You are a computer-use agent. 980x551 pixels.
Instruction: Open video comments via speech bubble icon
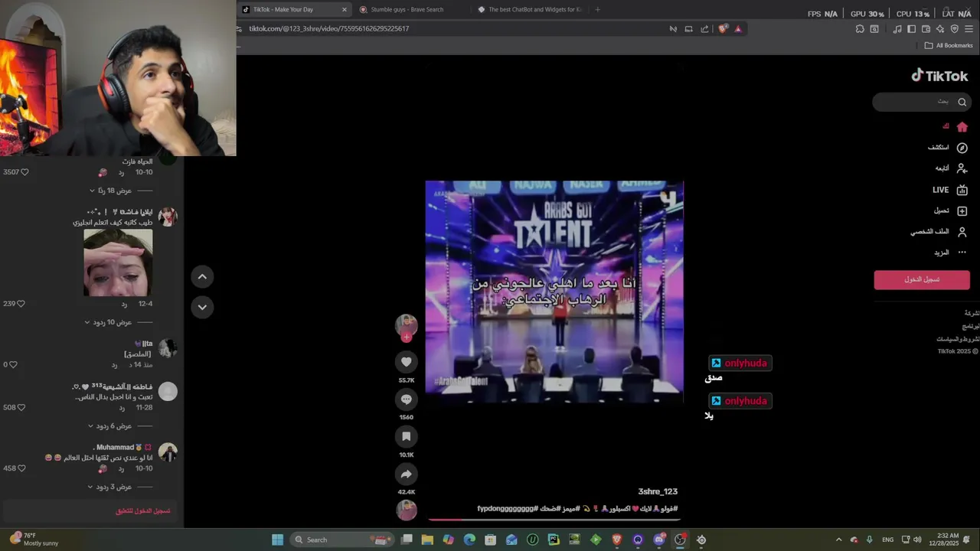[x=407, y=399]
